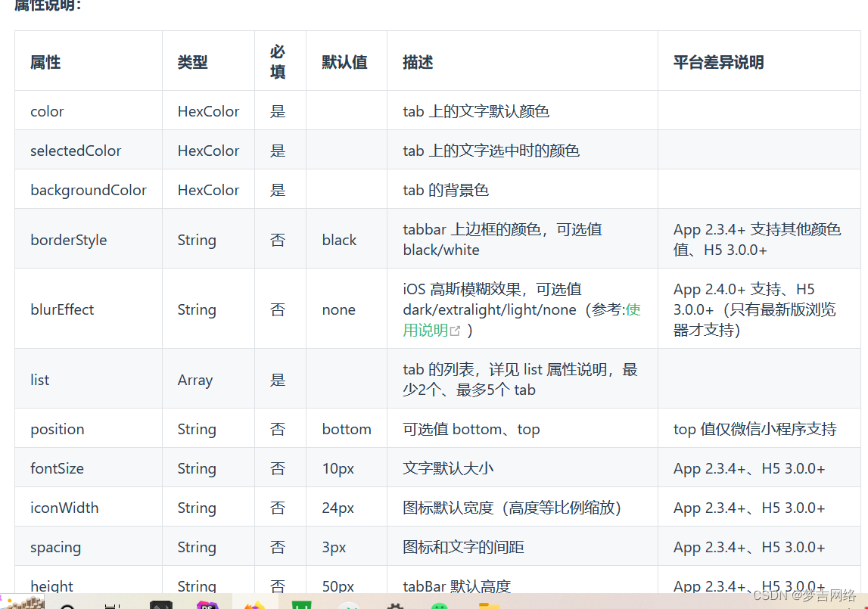
Task: Click the orange flame icon on taskbar
Action: 255,605
